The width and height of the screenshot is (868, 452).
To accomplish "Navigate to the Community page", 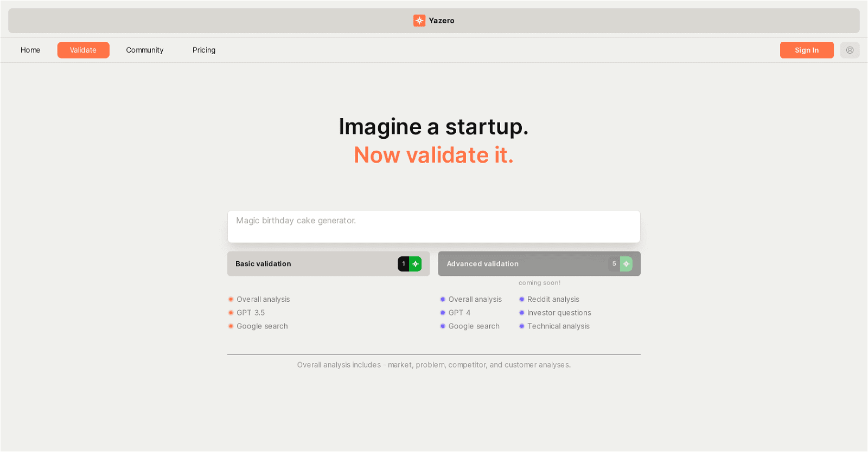I will [x=144, y=50].
